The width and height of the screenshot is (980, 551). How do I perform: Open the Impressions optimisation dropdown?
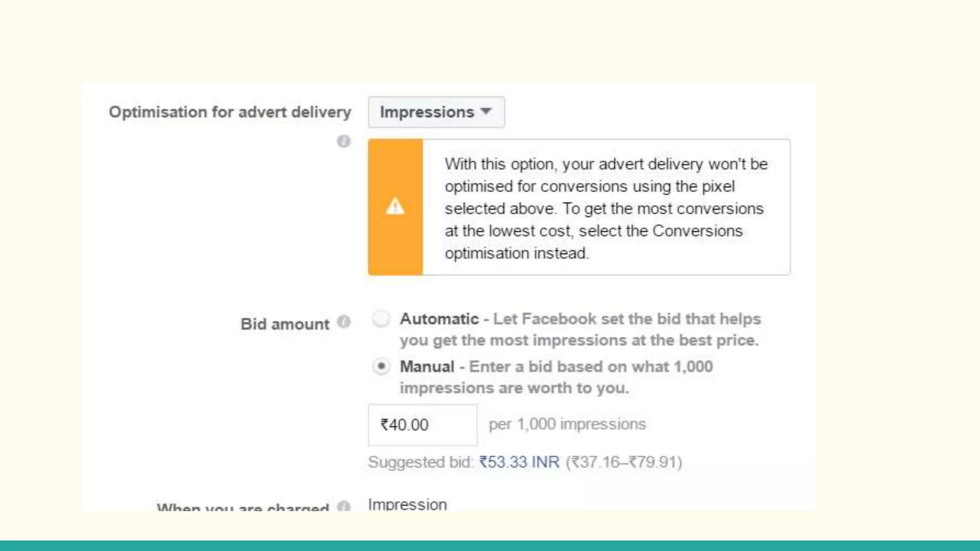point(436,112)
